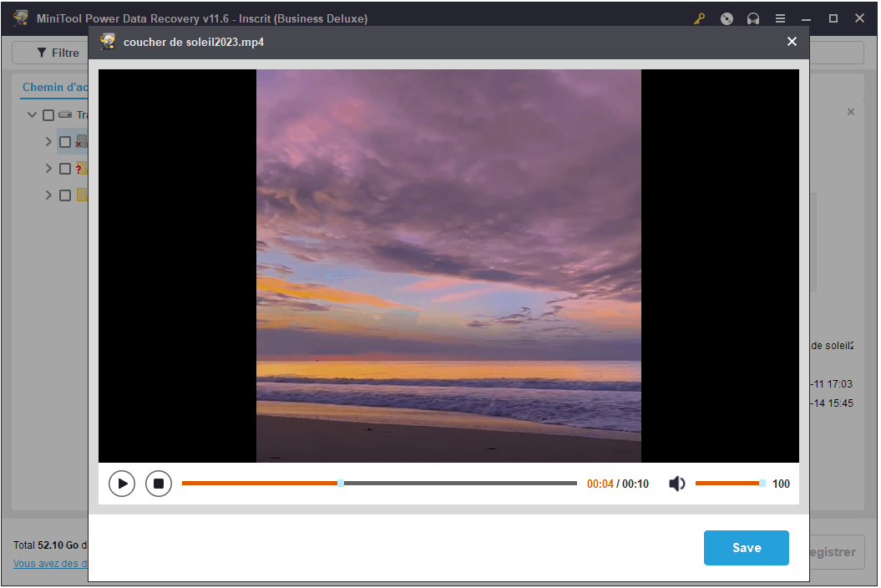The height and width of the screenshot is (588, 881).
Task: Click the key-shaped registration icon
Action: pos(700,18)
